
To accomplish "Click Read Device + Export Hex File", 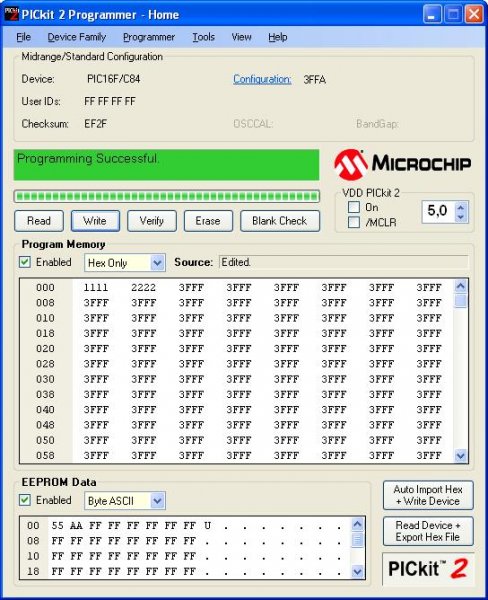I will click(x=428, y=531).
